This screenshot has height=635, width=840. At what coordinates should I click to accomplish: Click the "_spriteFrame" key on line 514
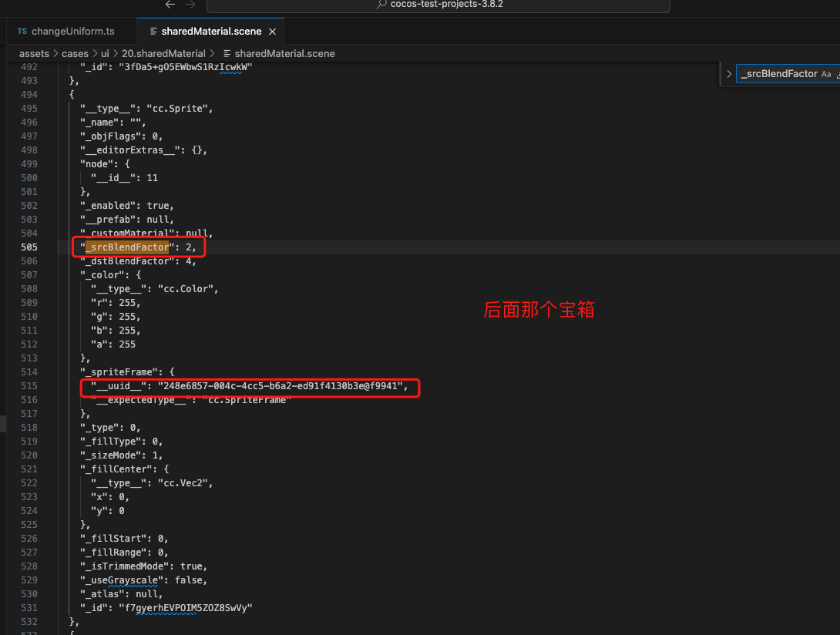coord(119,372)
